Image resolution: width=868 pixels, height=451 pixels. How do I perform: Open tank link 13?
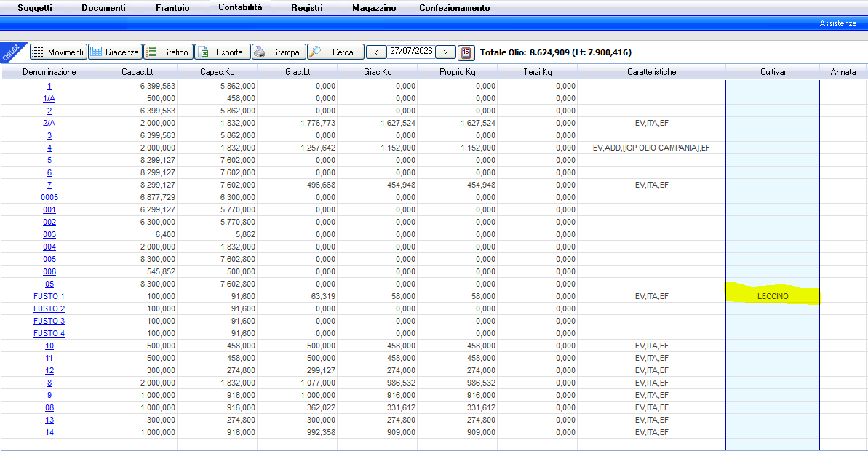click(49, 420)
